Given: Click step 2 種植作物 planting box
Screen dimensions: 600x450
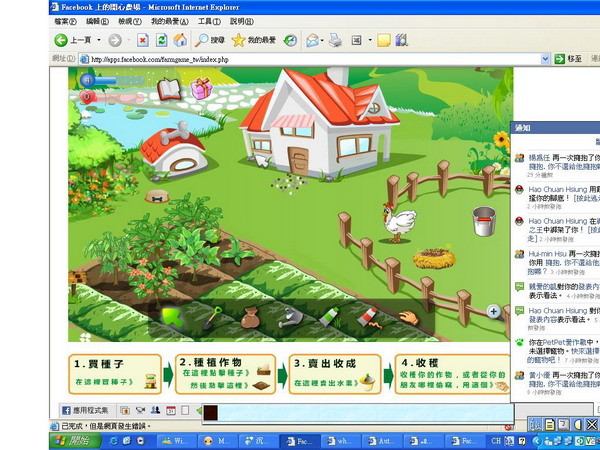Looking at the screenshot, I should [225, 374].
